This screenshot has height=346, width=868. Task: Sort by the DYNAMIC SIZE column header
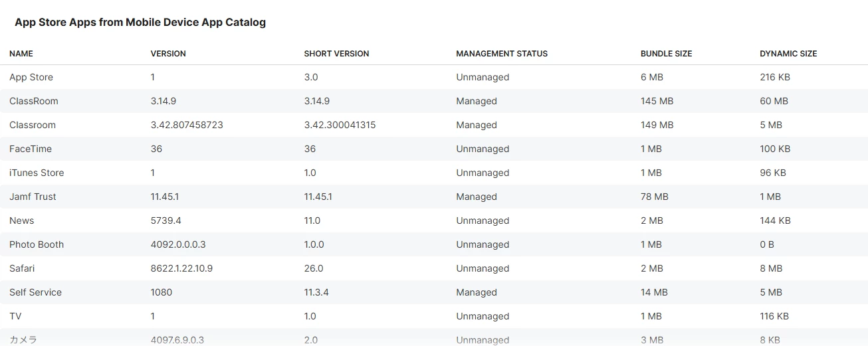click(788, 54)
